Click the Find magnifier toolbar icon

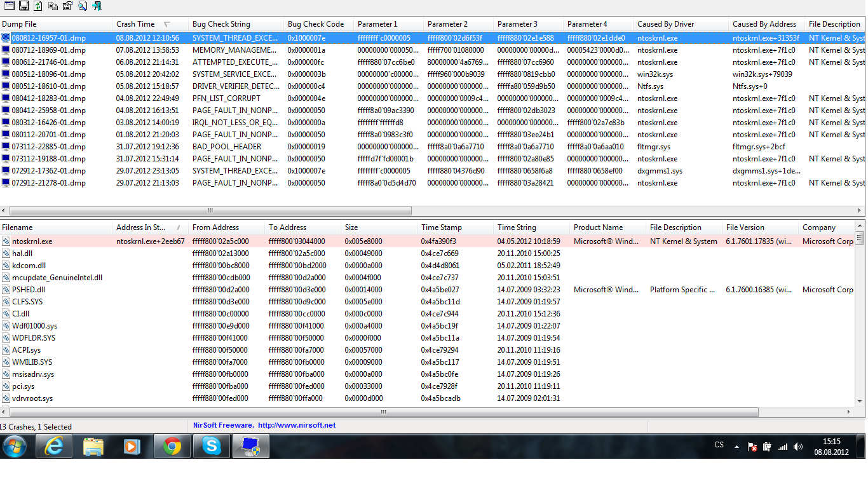coord(82,6)
